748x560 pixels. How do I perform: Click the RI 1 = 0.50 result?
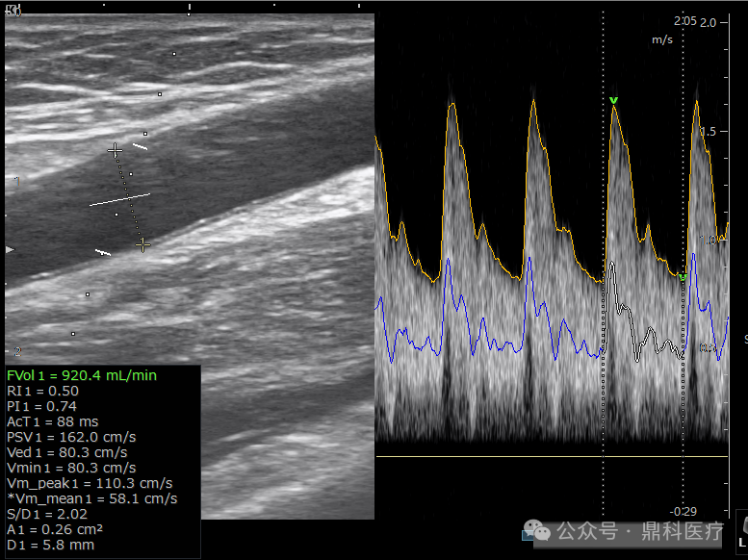(x=42, y=392)
